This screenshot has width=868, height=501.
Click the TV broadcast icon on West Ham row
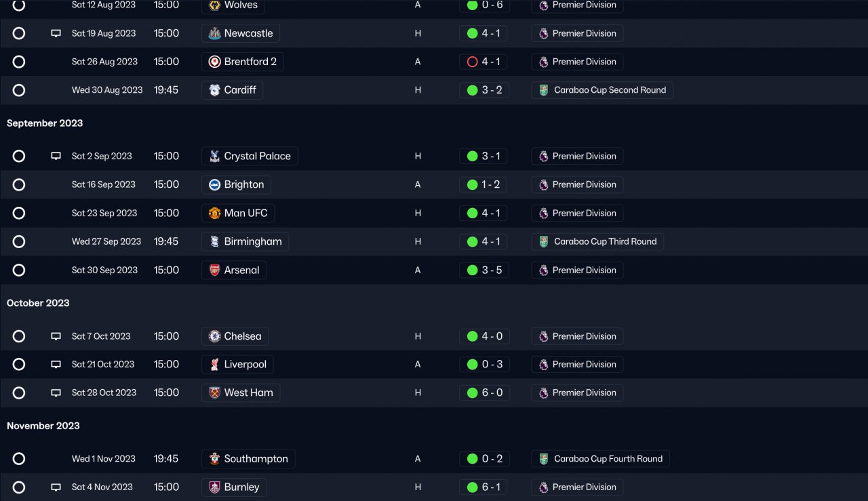tap(56, 393)
